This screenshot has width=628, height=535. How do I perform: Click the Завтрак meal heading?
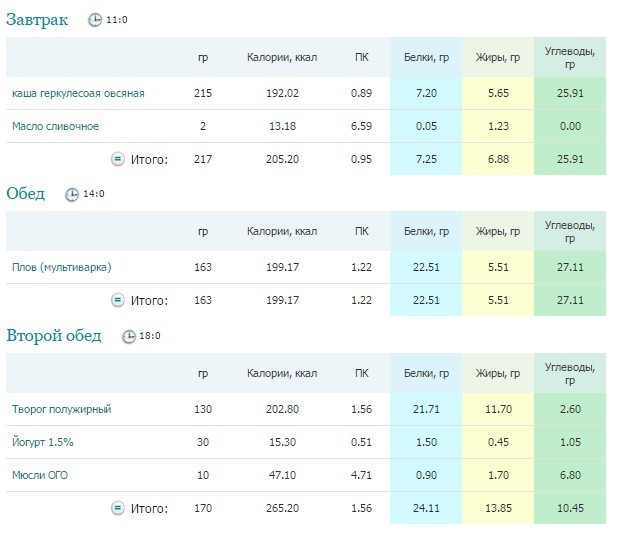[37, 20]
